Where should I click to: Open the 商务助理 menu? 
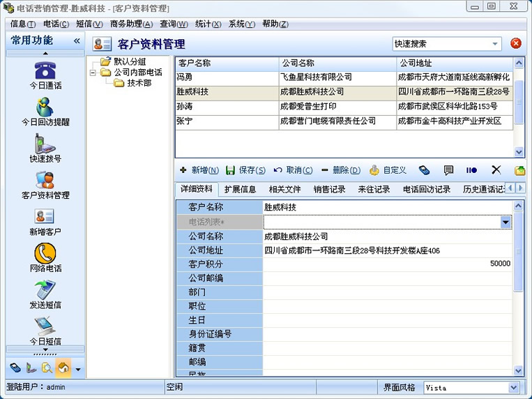pyautogui.click(x=131, y=24)
